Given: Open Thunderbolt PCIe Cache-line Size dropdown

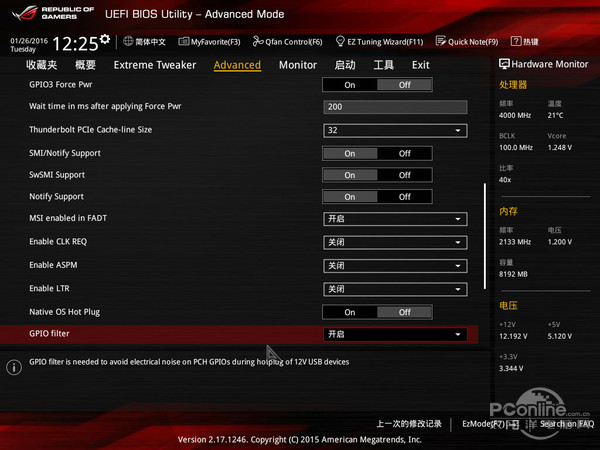Looking at the screenshot, I should tap(395, 130).
